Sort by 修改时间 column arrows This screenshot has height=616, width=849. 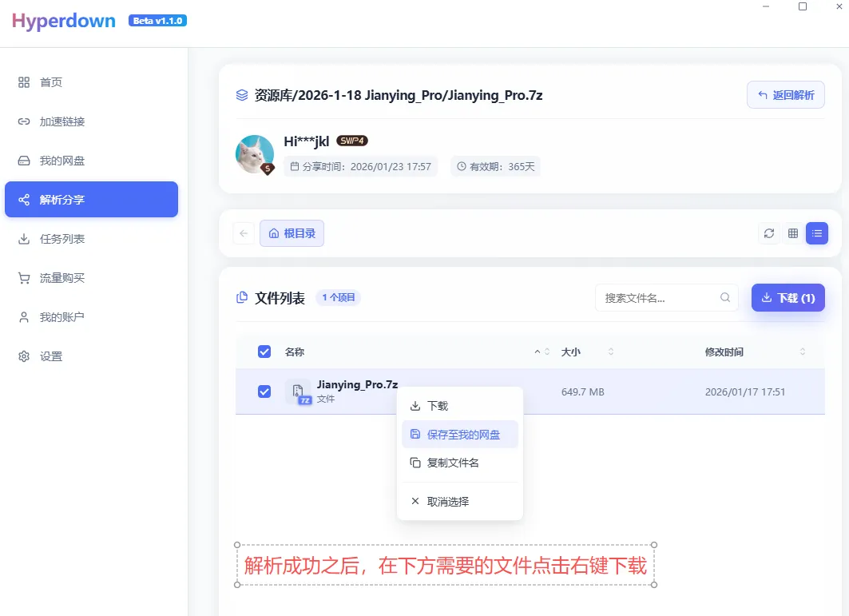(803, 352)
